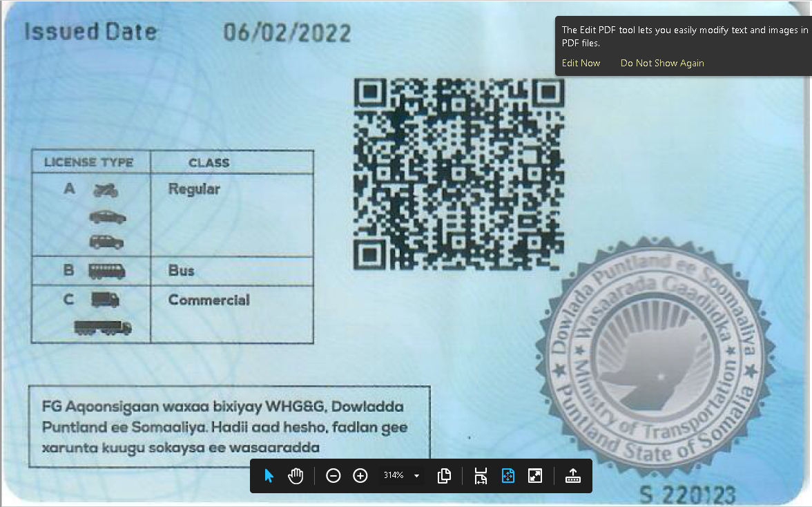
Task: Click the S 220123 serial number
Action: (x=687, y=495)
